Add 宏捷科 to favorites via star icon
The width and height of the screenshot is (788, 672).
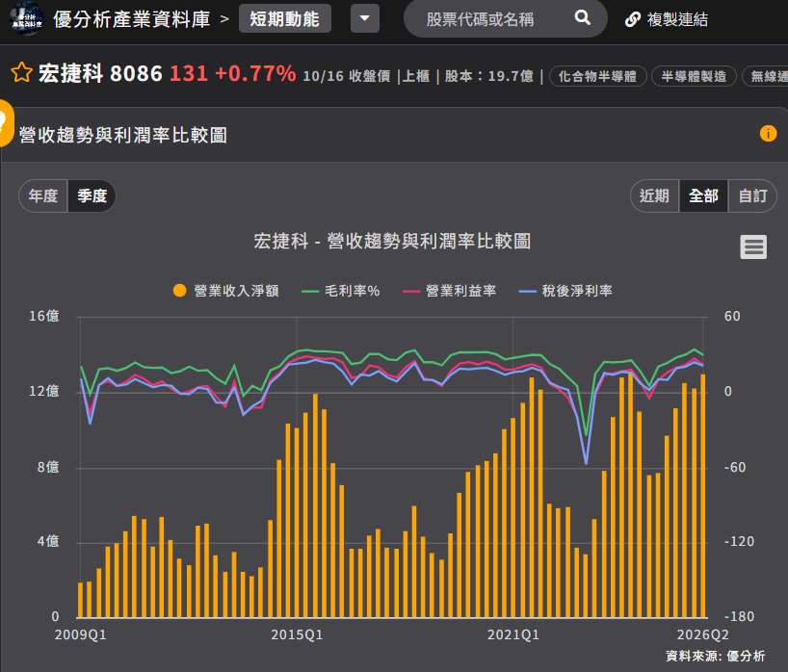pos(21,73)
